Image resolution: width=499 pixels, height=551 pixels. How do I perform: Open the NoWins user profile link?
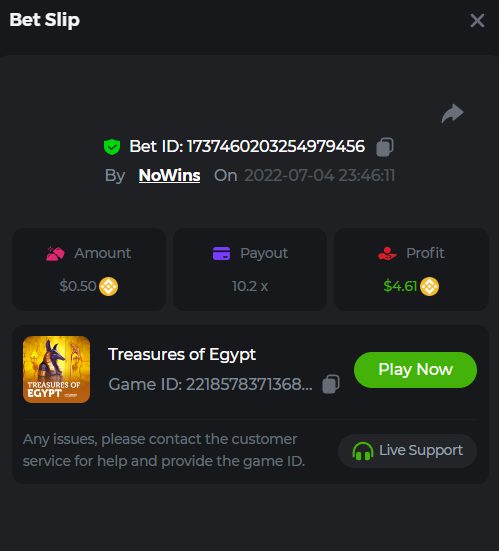pos(169,175)
